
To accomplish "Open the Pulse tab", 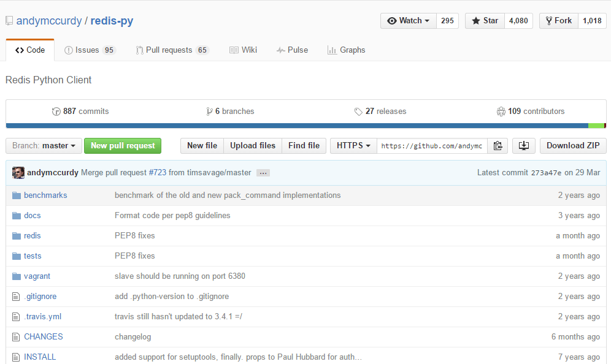I will [292, 50].
